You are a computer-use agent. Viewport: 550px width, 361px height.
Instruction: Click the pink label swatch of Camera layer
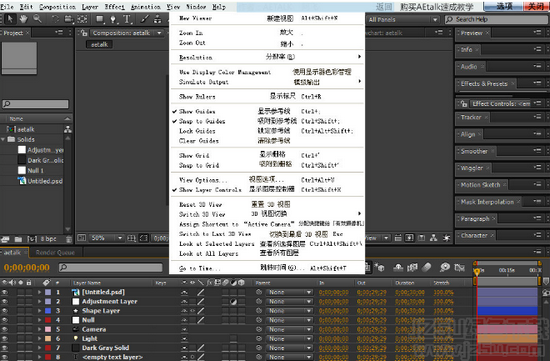[x=48, y=329]
